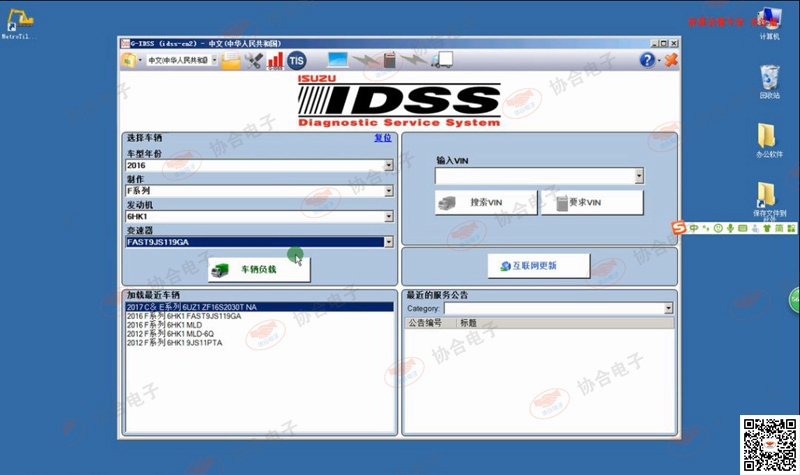Click the red bar chart toolbar icon
Screen dimensions: 800x475
(x=276, y=61)
